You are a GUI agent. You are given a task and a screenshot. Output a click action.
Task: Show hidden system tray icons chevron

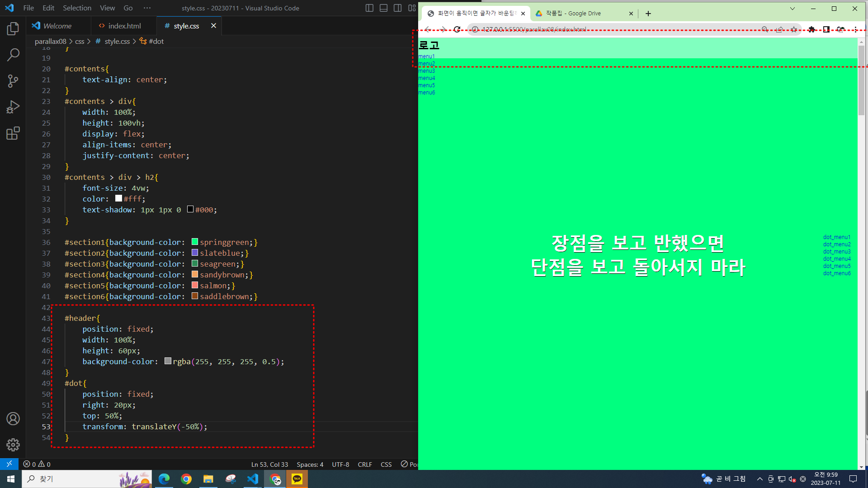760,479
